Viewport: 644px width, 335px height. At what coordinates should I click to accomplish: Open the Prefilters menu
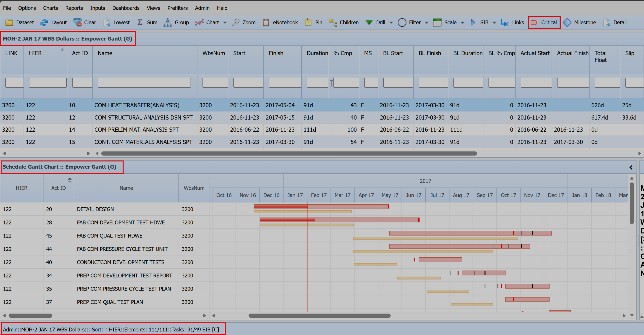coord(177,8)
